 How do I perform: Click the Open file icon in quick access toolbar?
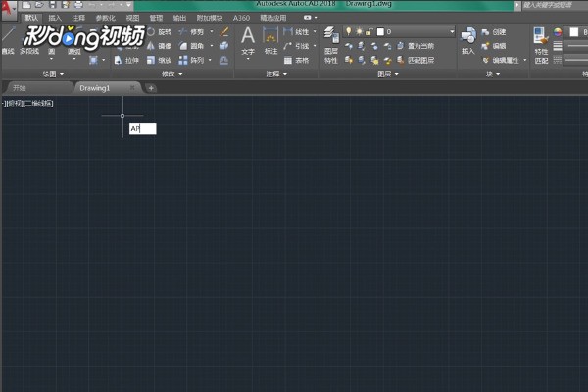pos(39,5)
